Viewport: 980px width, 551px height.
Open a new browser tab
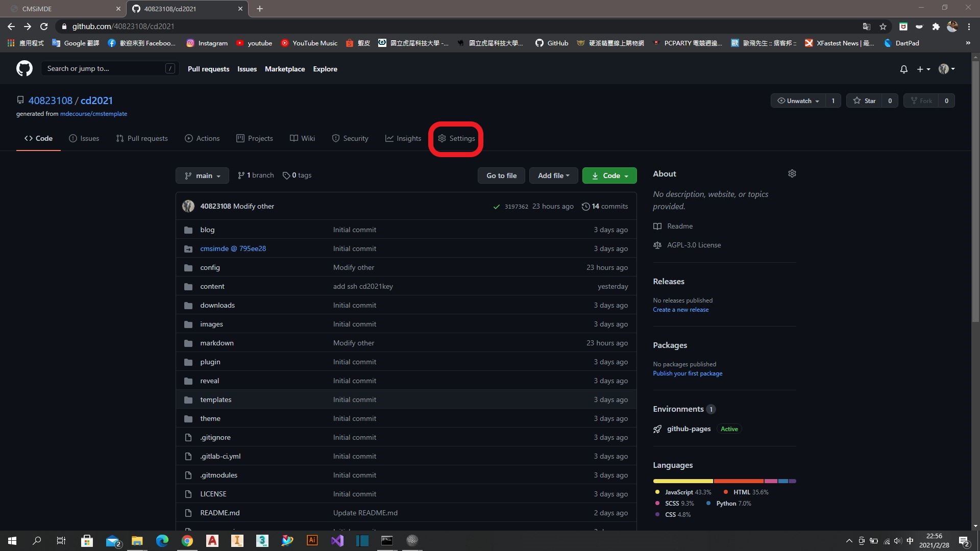(259, 9)
